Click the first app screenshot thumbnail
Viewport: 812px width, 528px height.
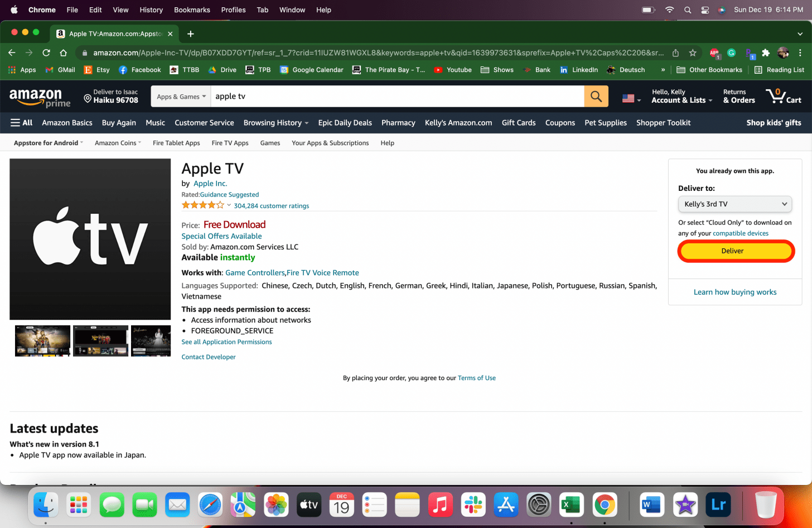tap(42, 340)
